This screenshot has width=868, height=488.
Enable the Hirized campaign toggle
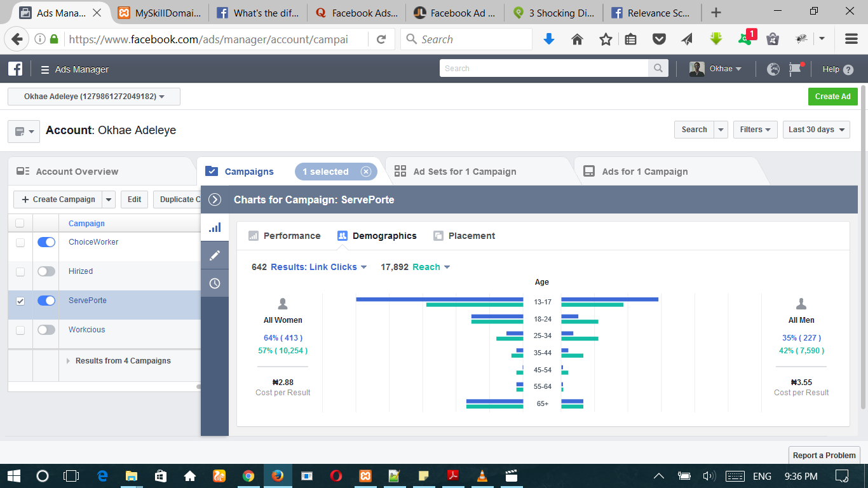tap(46, 271)
